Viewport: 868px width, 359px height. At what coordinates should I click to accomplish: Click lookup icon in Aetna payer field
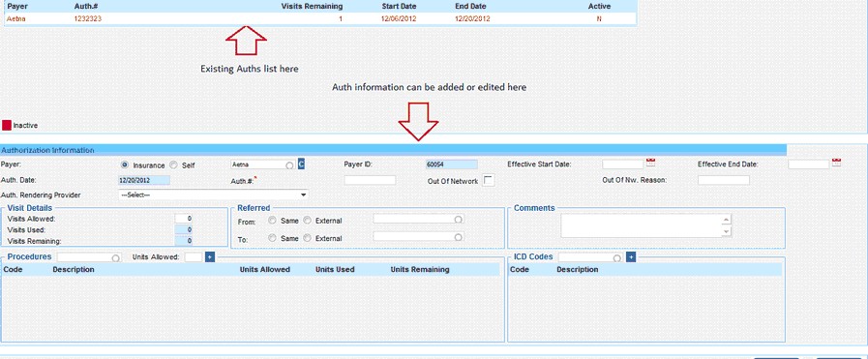[289, 165]
